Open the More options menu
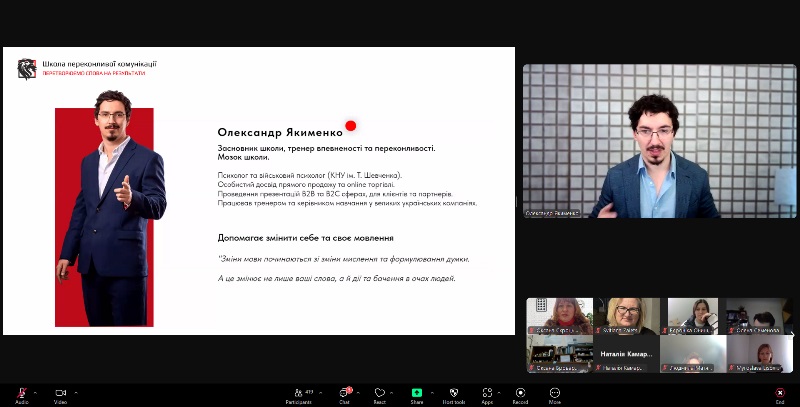Screen dimensions: 800x407 (x=555, y=395)
